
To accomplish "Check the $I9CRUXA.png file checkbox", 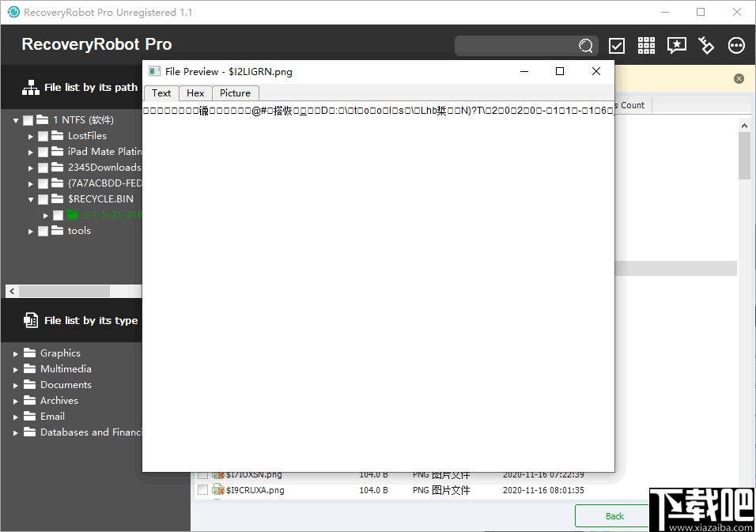I will tap(203, 489).
